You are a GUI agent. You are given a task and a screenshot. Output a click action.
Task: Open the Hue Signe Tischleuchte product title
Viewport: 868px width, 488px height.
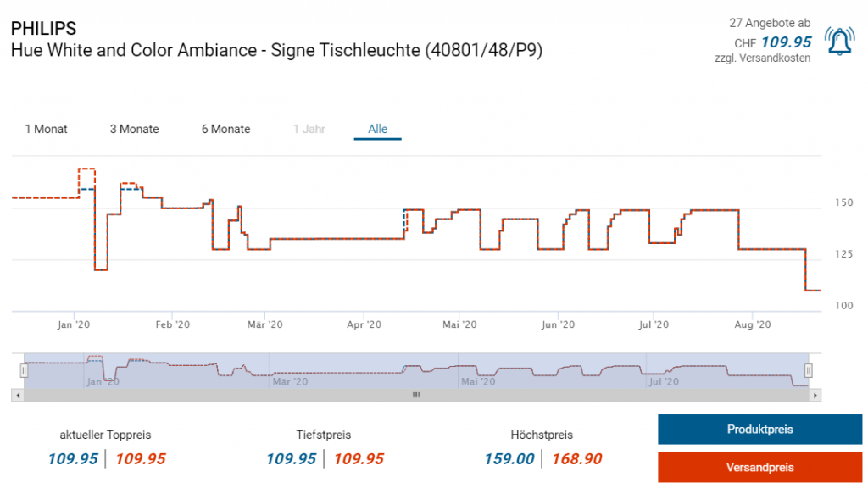(x=276, y=50)
